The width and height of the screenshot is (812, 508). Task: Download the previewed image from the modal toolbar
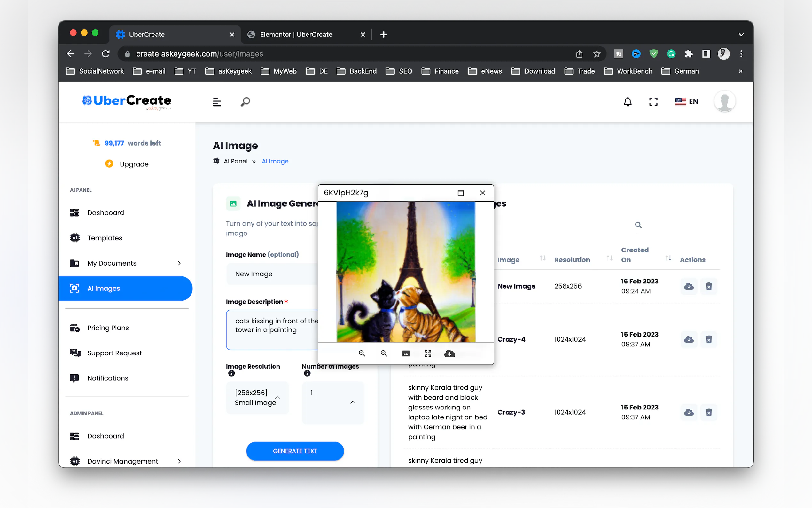(449, 353)
